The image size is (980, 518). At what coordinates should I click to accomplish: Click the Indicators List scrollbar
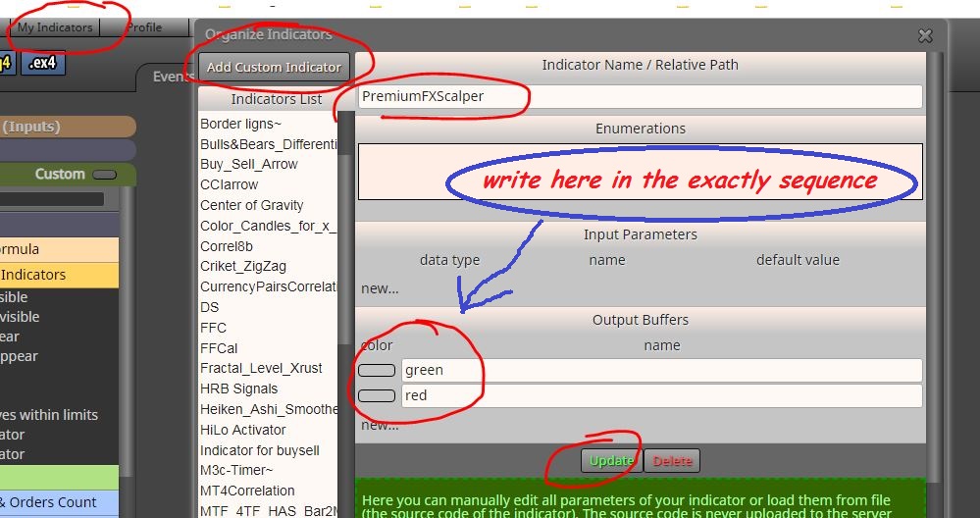(x=343, y=250)
